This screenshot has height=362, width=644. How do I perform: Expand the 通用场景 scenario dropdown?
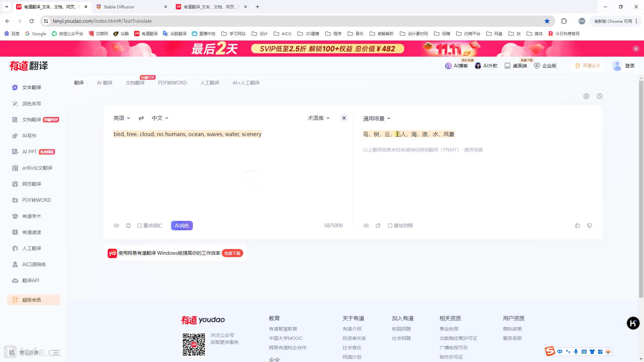(377, 119)
